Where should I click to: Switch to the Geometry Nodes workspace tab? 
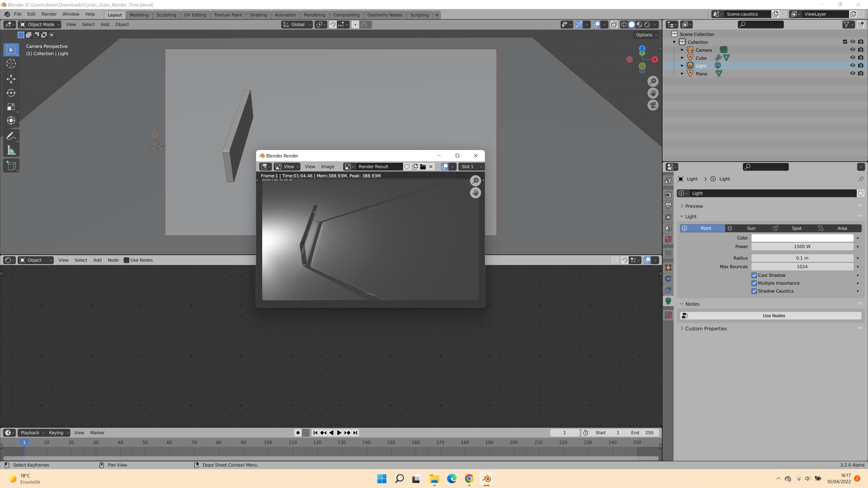[384, 15]
